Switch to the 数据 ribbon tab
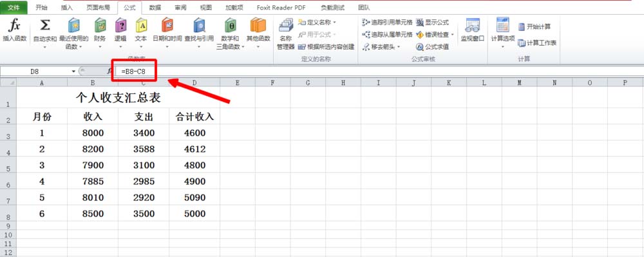Viewport: 644px width, 257px height. 155,7
